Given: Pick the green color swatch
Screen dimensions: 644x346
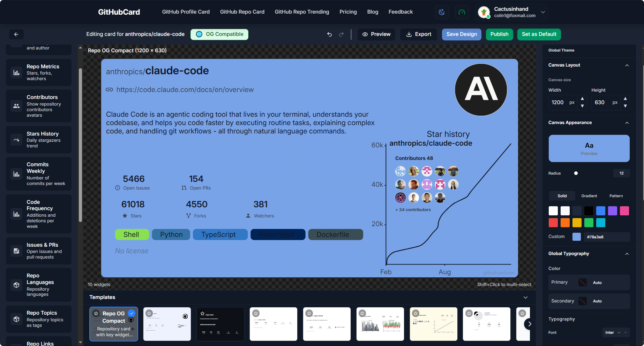Looking at the screenshot, I should pos(589,222).
